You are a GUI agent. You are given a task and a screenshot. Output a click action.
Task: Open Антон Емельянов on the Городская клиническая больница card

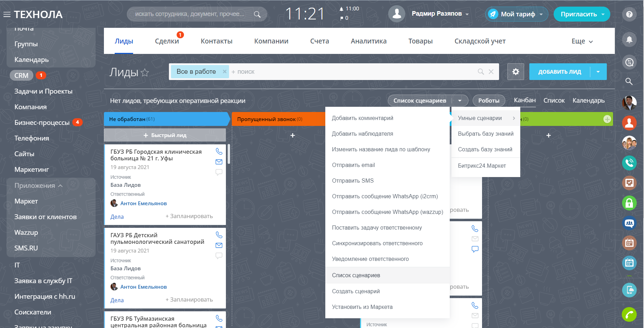pos(144,203)
